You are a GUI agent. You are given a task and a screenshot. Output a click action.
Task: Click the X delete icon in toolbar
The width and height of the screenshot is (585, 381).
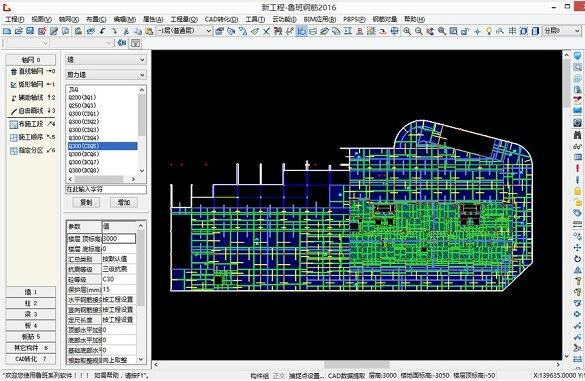click(x=266, y=31)
